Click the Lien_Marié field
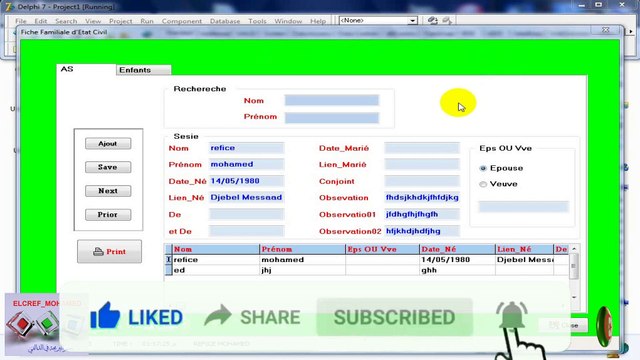640x360 pixels. click(422, 164)
